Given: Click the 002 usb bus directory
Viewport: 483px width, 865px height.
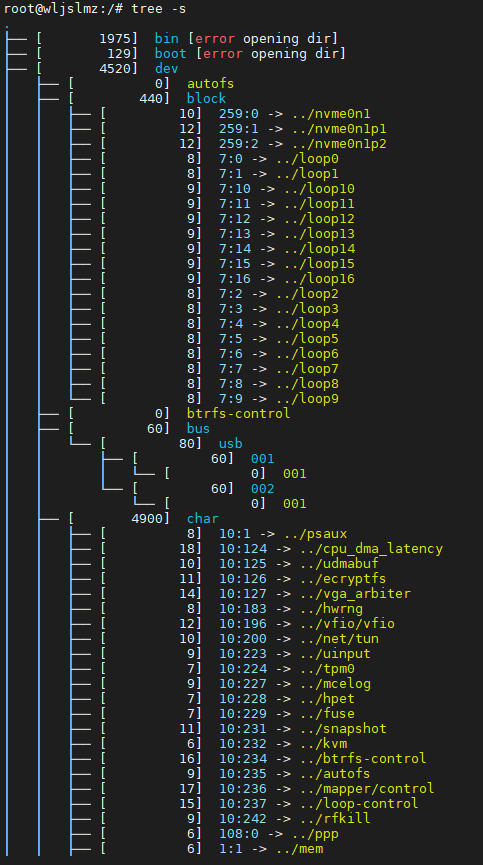Looking at the screenshot, I should (x=262, y=488).
